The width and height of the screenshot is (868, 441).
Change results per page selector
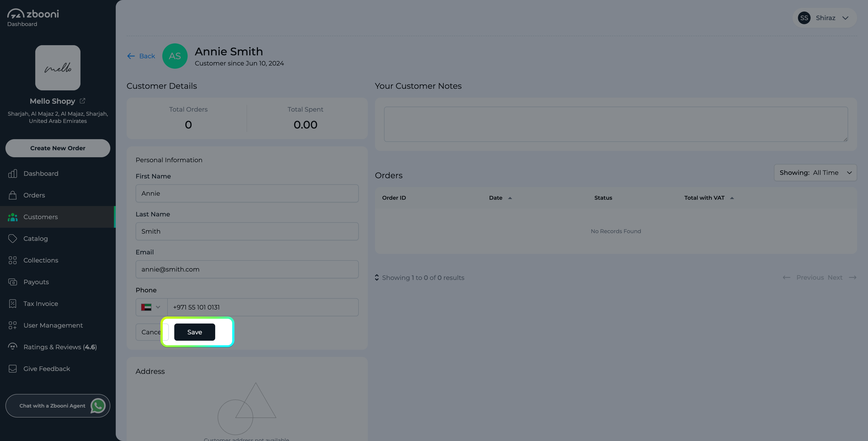coord(377,278)
